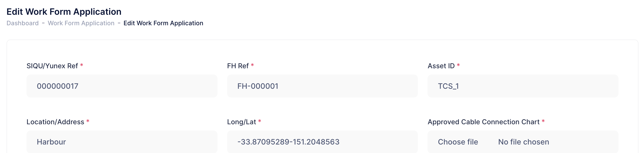Open the Work Form Application breadcrumb
Viewport: 644px width, 153px height.
[x=81, y=23]
